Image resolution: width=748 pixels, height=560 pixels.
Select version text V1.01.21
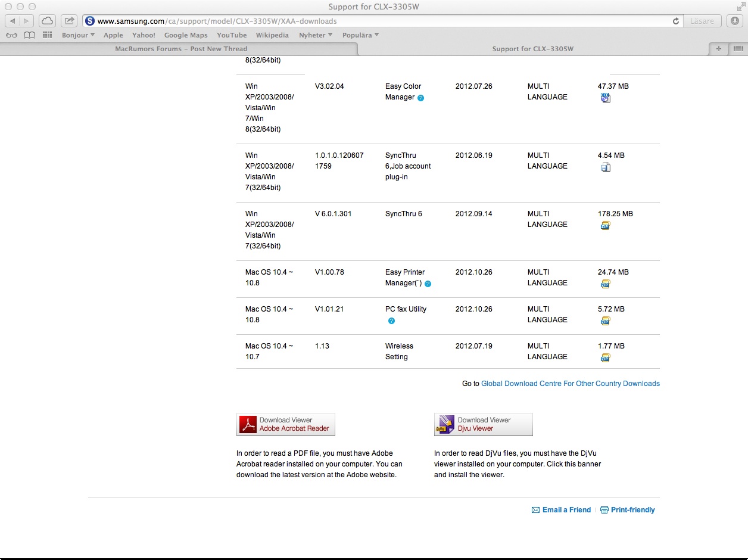tap(329, 309)
